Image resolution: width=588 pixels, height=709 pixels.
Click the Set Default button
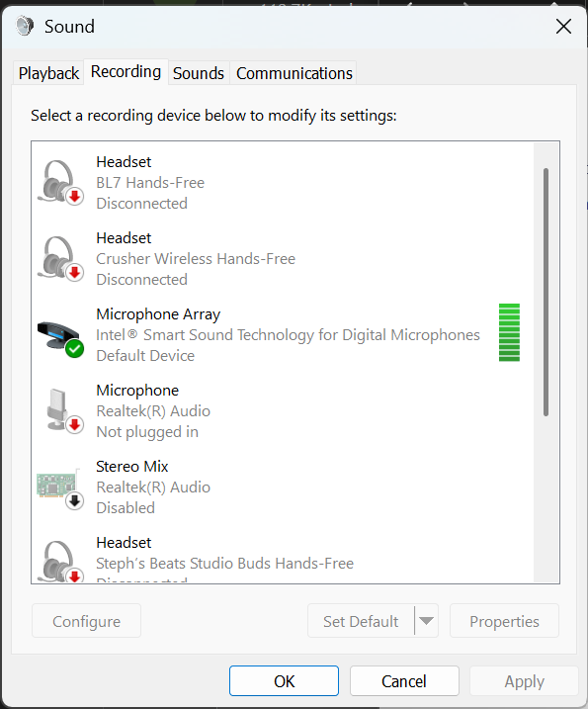(x=361, y=621)
